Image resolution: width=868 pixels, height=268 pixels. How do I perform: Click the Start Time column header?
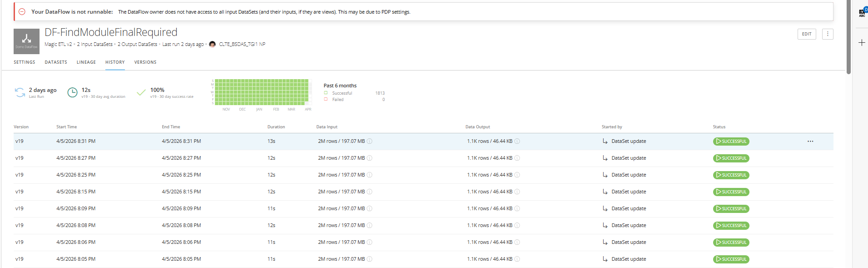(66, 127)
